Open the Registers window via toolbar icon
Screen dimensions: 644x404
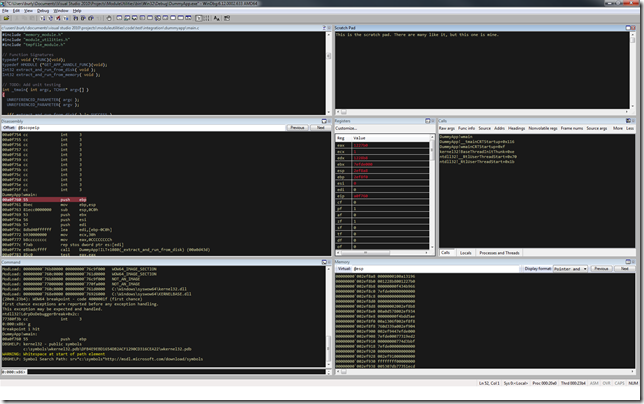pos(142,18)
